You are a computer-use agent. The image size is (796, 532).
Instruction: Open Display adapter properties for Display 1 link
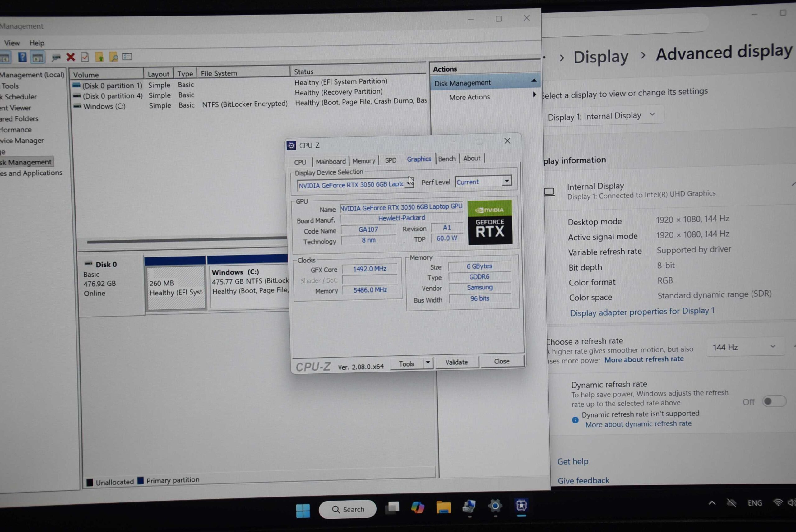(x=642, y=312)
